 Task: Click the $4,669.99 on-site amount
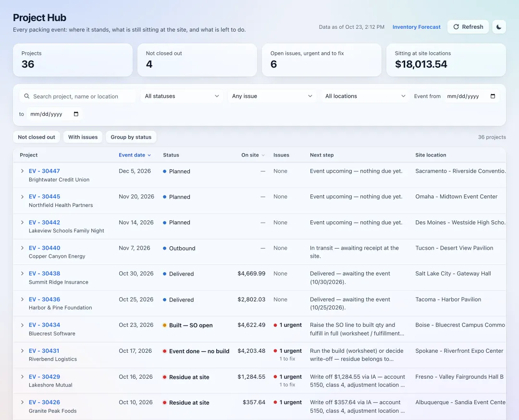coord(251,274)
